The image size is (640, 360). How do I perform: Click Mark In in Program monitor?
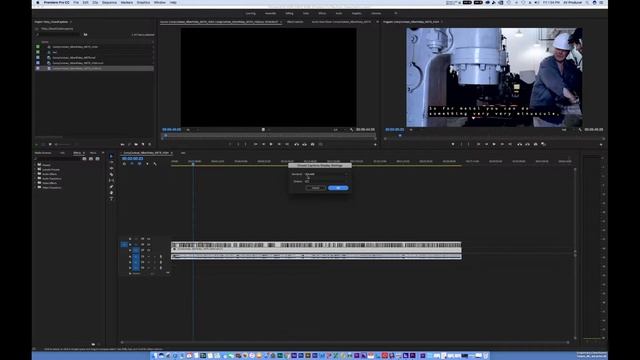click(462, 144)
